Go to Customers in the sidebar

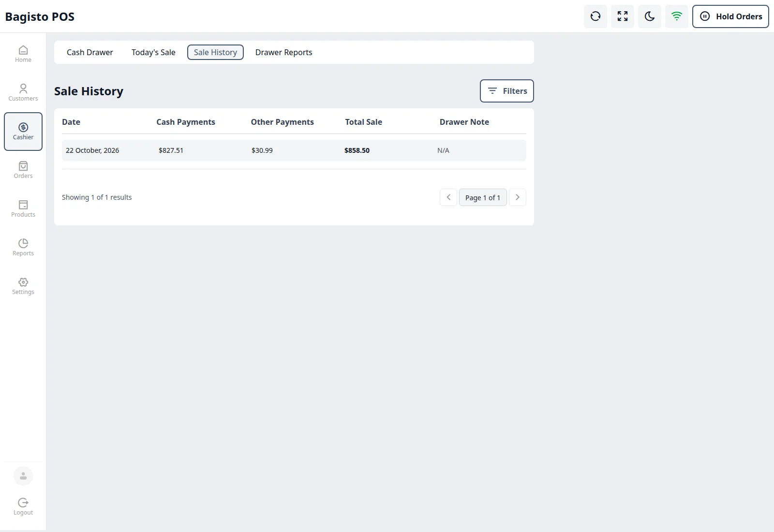point(23,93)
